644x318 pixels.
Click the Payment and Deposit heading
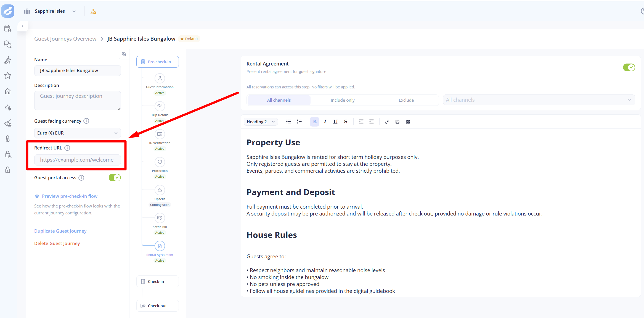[x=291, y=192]
